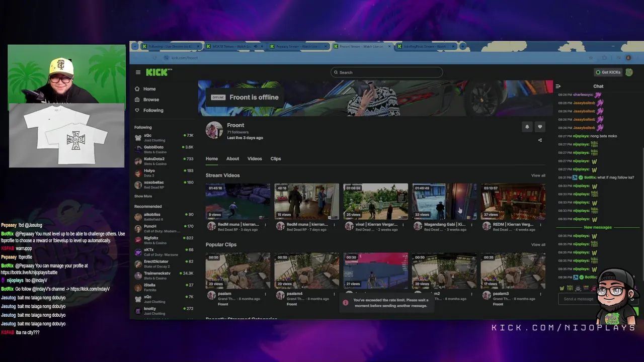Switch to MOKSE Stream browser tab

pos(234,46)
